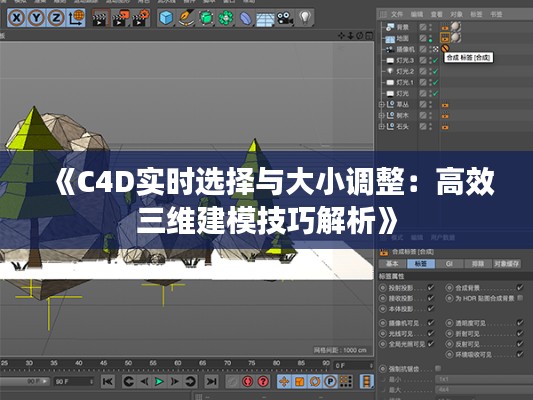Open the render settings clapperboard icon
The image size is (533, 400).
tap(140, 18)
